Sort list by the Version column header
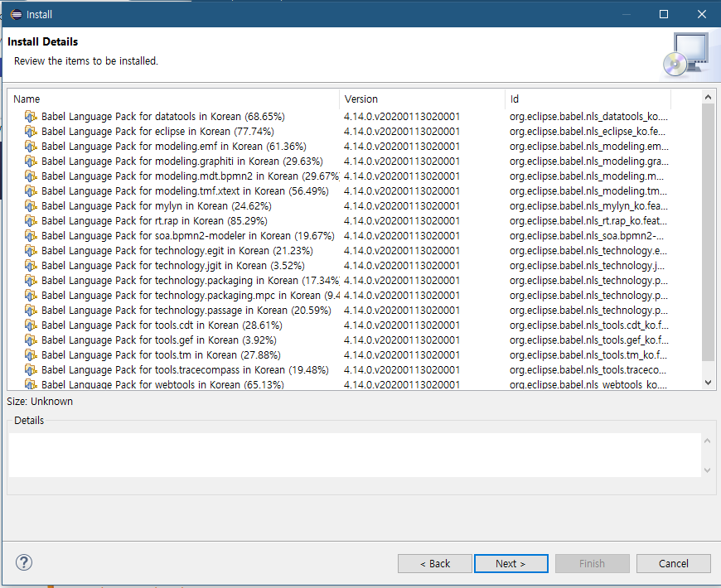 [422, 99]
